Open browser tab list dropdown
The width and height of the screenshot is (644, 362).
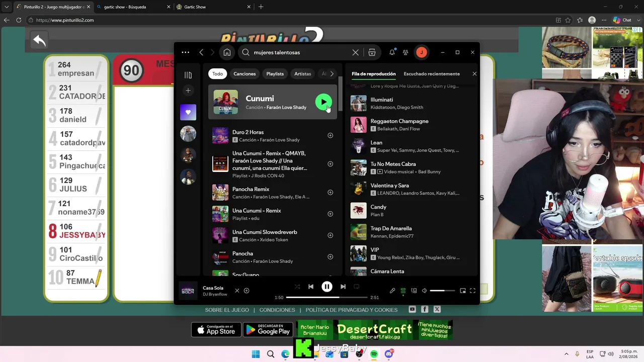[7, 7]
